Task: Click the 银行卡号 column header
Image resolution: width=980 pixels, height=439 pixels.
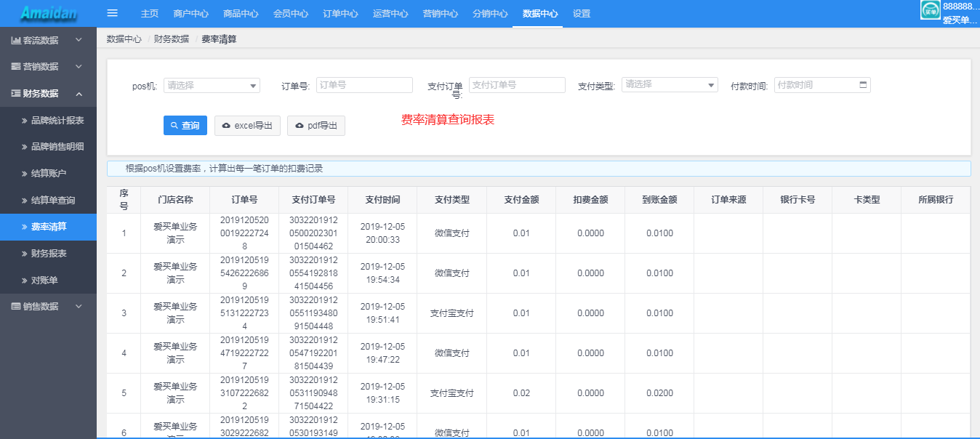Action: click(x=798, y=200)
